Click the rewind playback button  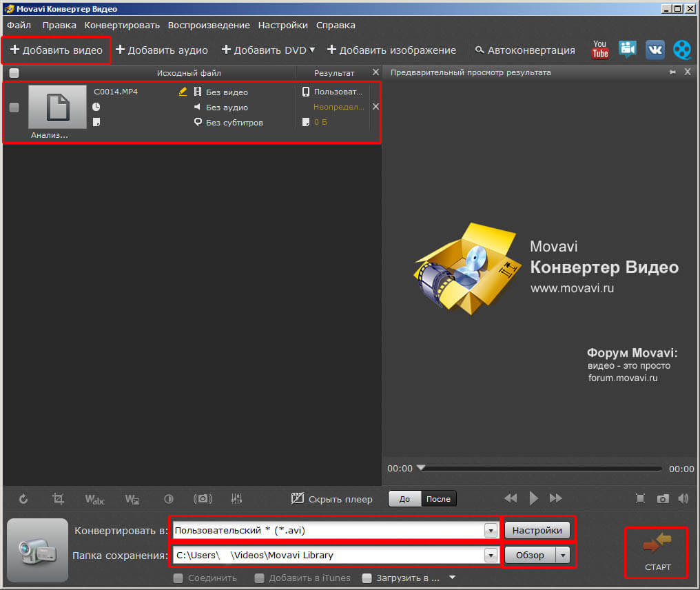click(x=511, y=498)
